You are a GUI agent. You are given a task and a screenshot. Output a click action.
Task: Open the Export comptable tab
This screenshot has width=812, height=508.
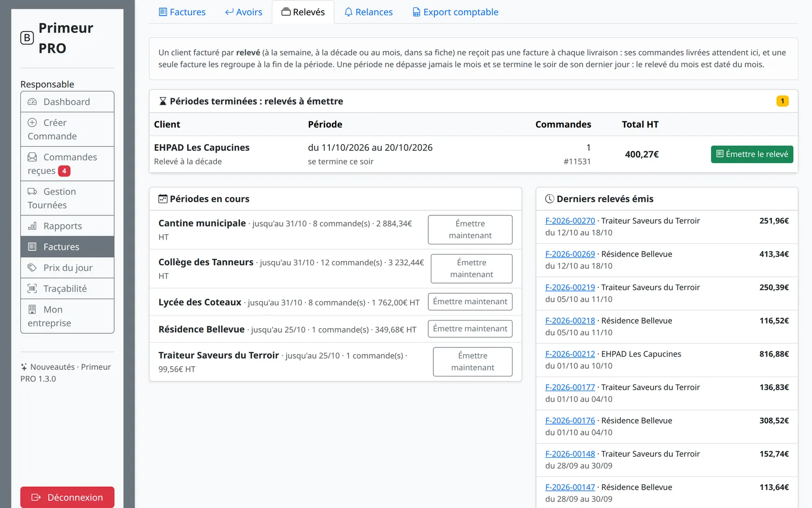tap(455, 12)
